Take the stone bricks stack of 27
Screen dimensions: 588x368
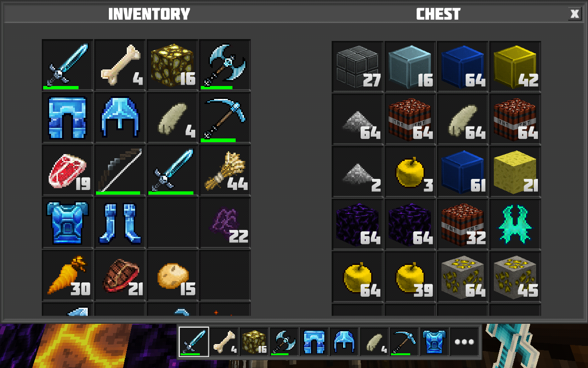click(x=358, y=67)
